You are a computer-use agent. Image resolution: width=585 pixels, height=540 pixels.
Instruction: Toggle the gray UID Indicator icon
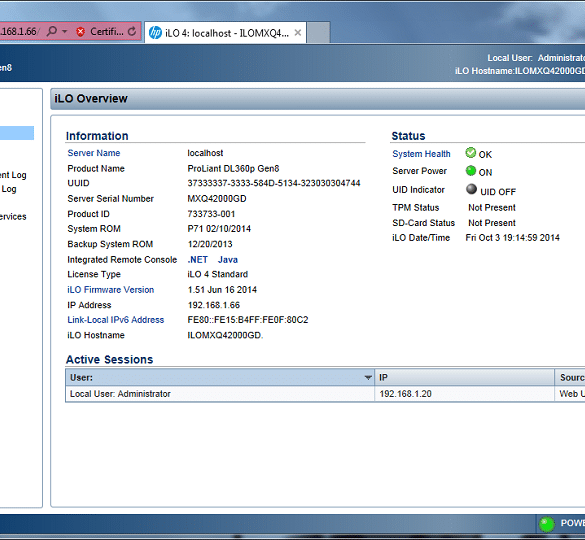click(x=471, y=189)
